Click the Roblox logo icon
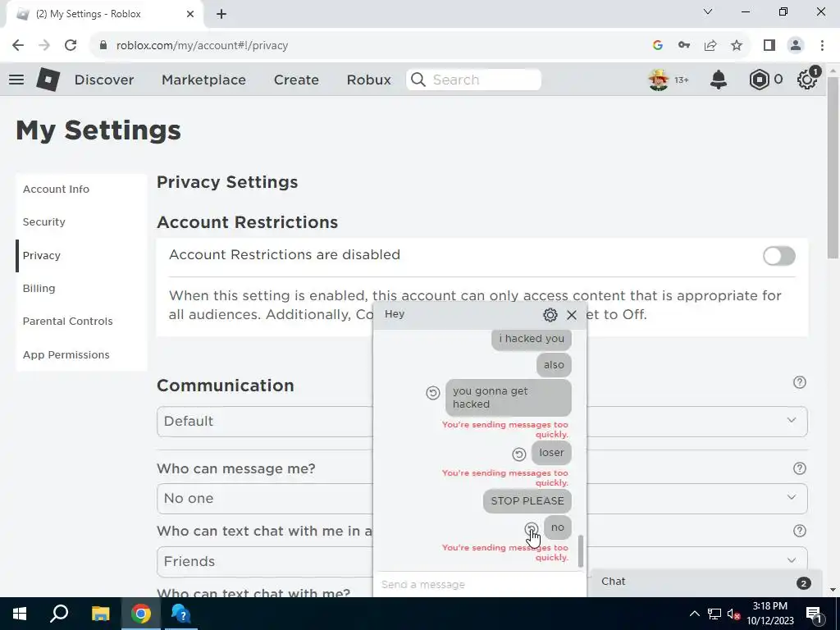The width and height of the screenshot is (840, 630). 48,80
